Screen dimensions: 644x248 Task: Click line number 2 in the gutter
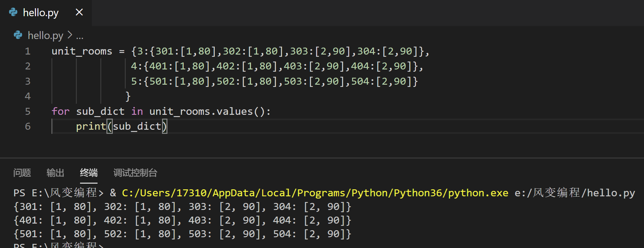(28, 66)
